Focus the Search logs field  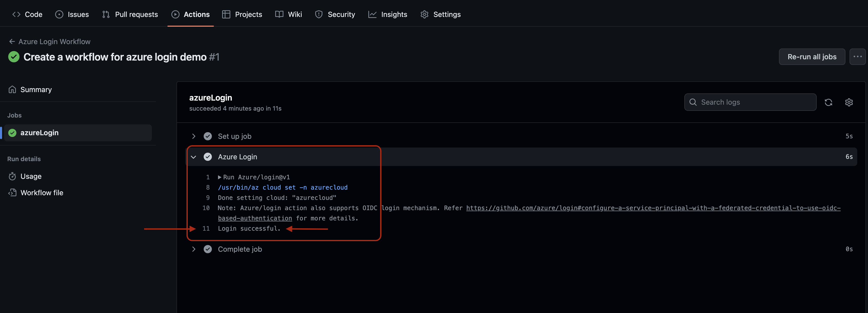750,102
